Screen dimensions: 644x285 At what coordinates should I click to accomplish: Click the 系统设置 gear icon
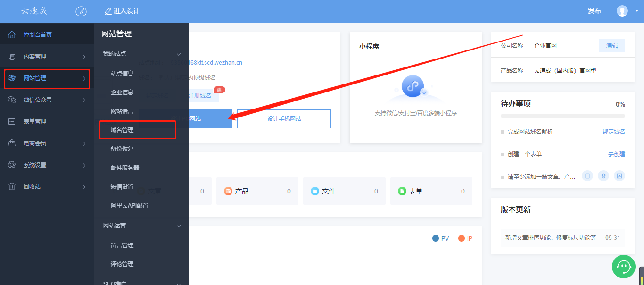(12, 165)
